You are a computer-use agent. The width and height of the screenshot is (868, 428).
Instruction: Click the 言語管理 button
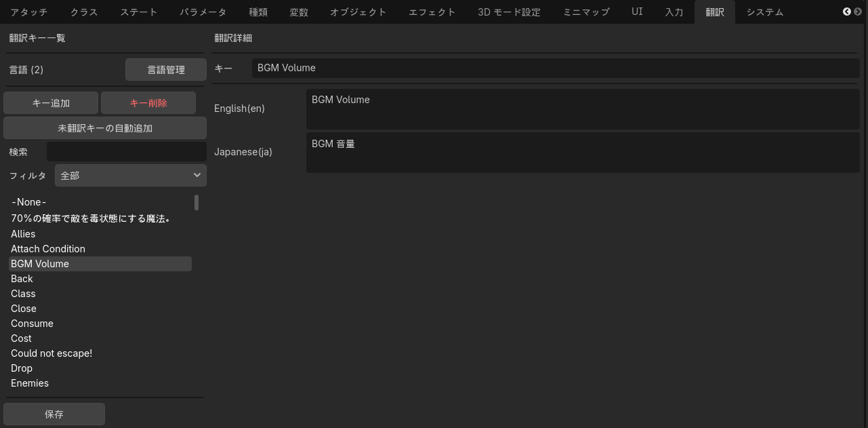click(166, 69)
